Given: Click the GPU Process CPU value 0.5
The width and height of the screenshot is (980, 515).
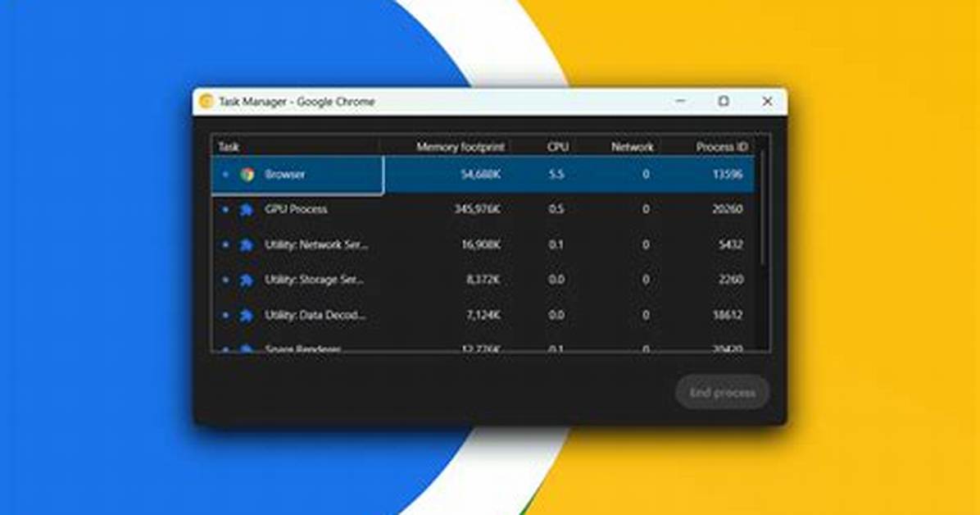Looking at the screenshot, I should coord(556,209).
